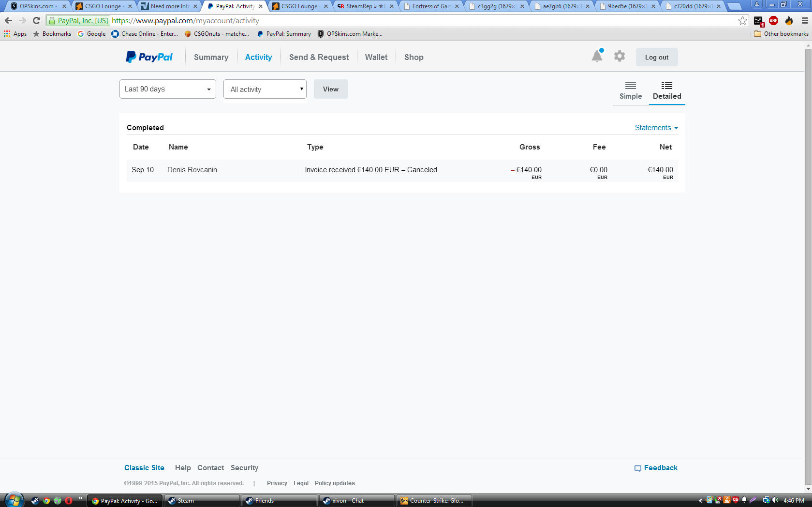
Task: Open the Adblock Plus extension icon
Action: click(773, 21)
